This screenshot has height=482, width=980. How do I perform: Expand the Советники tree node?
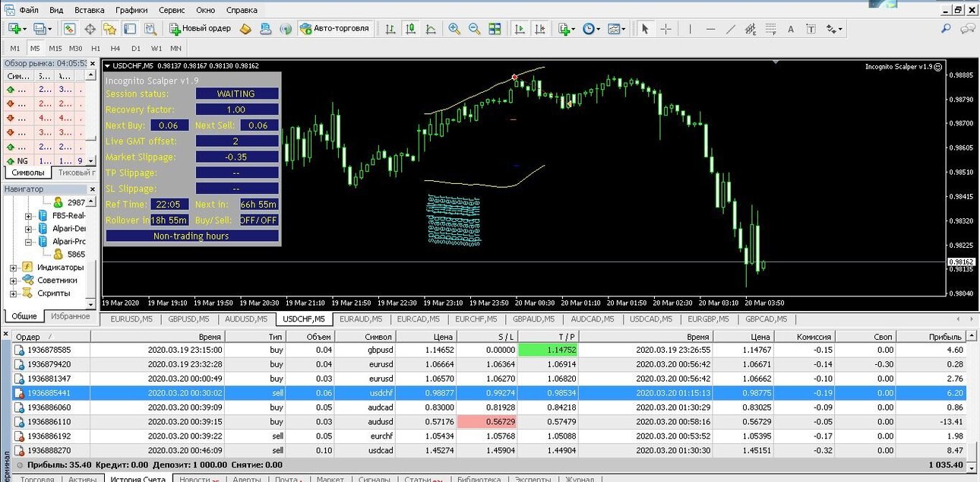[x=14, y=281]
